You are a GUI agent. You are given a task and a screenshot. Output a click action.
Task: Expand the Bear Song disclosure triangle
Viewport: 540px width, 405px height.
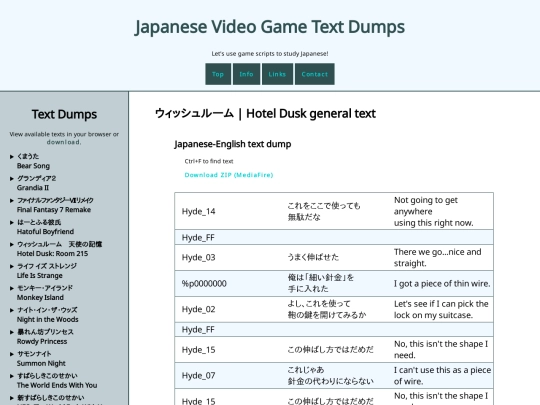(x=12, y=157)
